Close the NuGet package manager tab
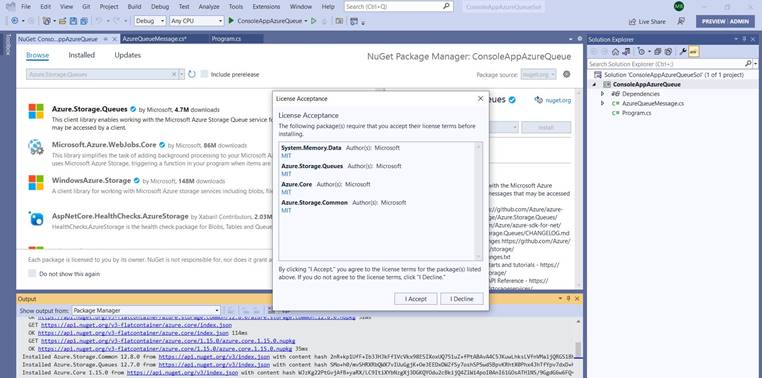The image size is (762, 378). pos(115,39)
